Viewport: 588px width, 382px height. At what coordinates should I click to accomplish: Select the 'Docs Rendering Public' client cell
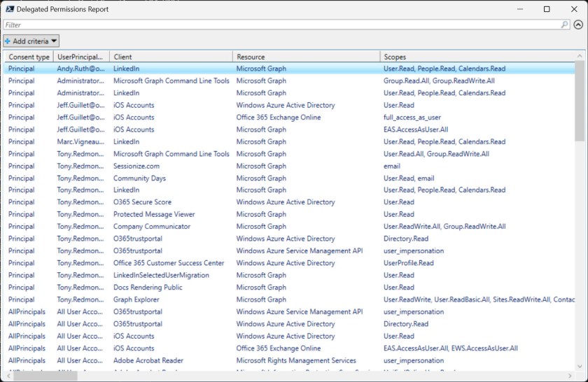[x=148, y=287]
